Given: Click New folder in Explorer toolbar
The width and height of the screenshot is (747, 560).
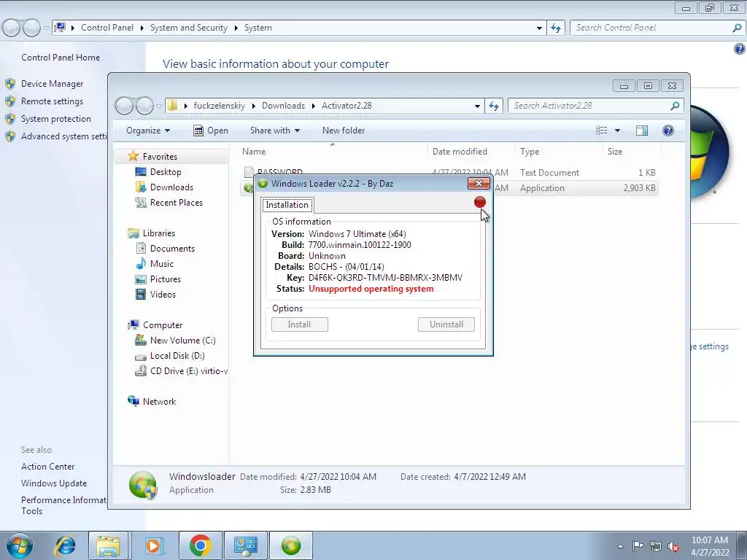Looking at the screenshot, I should (344, 131).
